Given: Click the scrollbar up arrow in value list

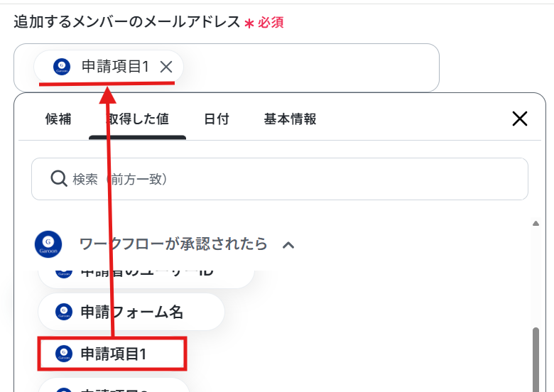Looking at the screenshot, I should pyautogui.click(x=536, y=223).
